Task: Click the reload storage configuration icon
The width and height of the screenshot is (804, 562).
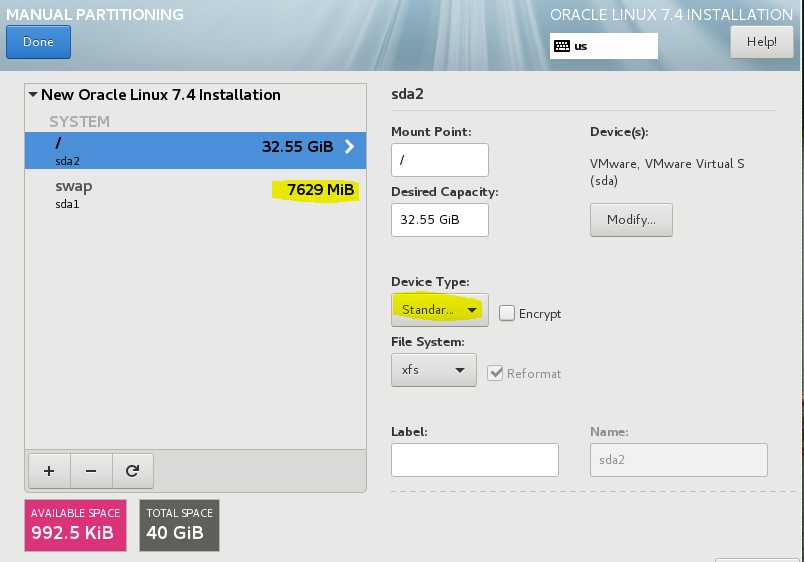Action: tap(132, 471)
